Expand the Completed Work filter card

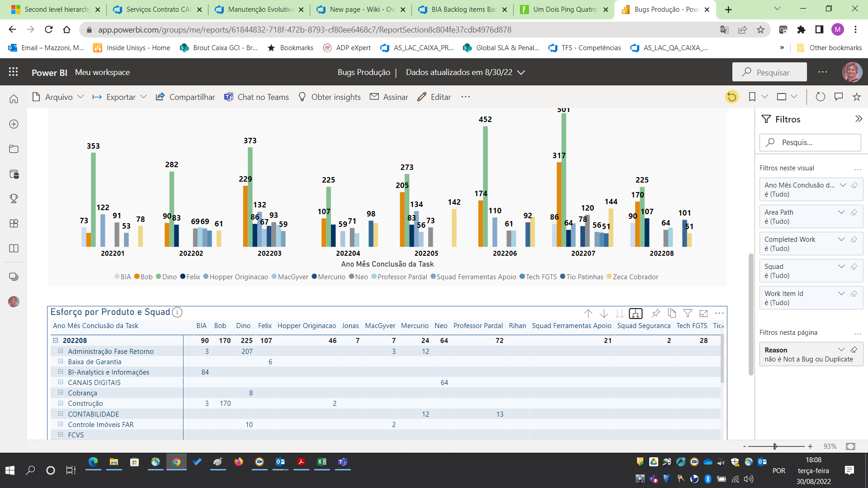[x=841, y=239]
